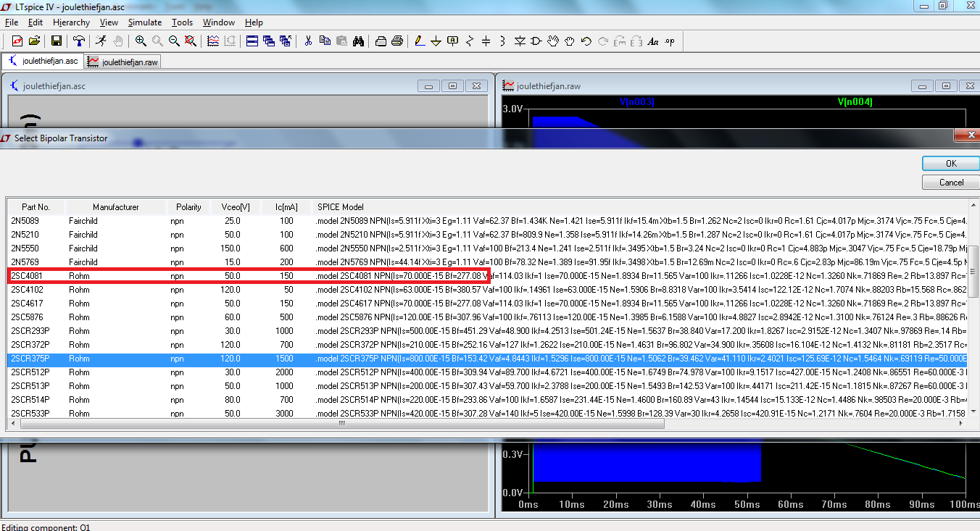980x531 pixels.
Task: Select the 2N5550 transistor row
Action: [x=488, y=248]
